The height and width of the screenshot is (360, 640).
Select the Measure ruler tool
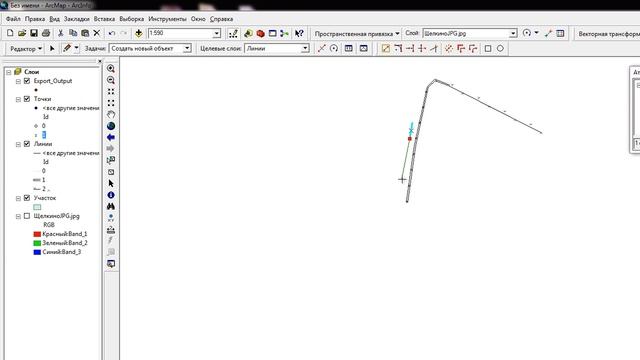point(111,230)
